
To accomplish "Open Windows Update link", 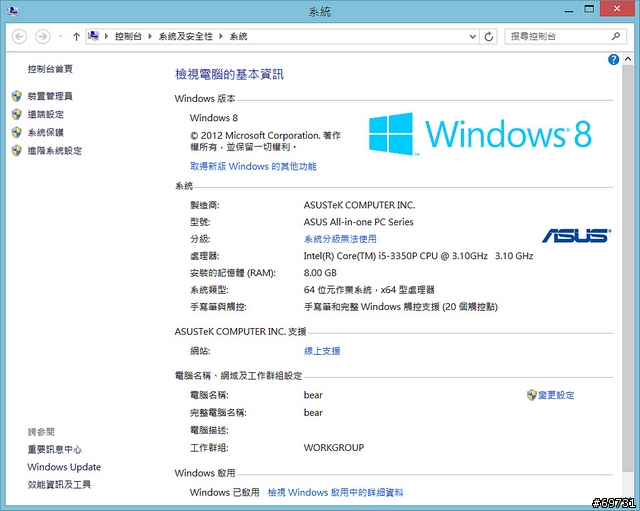I will pyautogui.click(x=64, y=467).
